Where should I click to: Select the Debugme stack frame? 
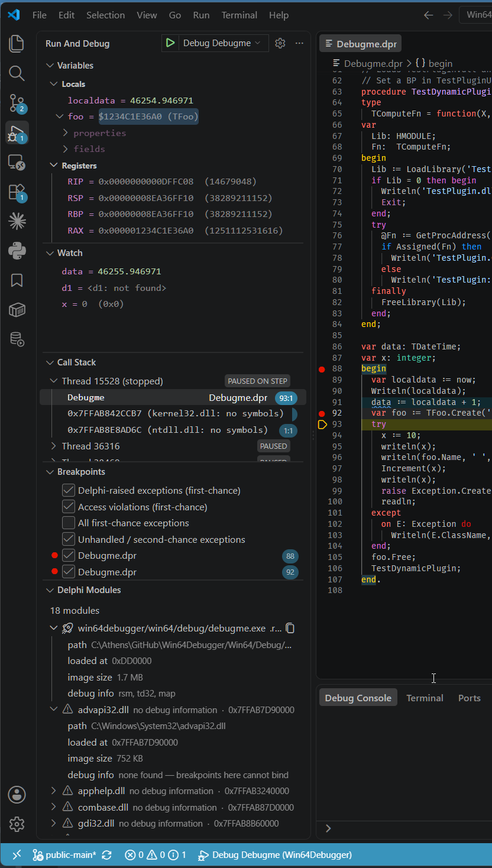(173, 397)
